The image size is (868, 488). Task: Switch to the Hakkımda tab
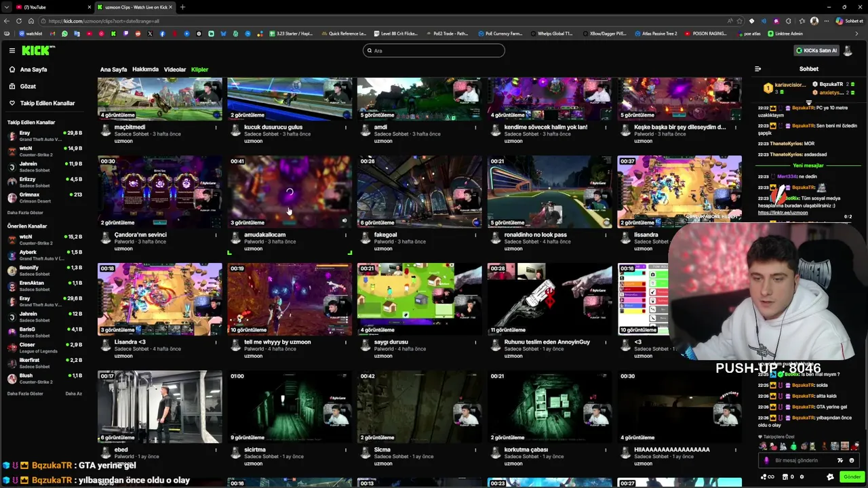click(x=145, y=69)
